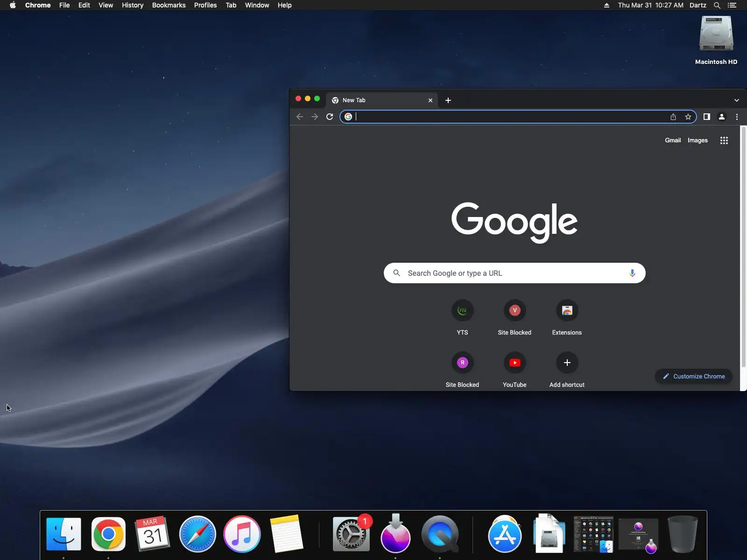Click the Dartz user name in menu bar
The height and width of the screenshot is (560, 747).
698,5
